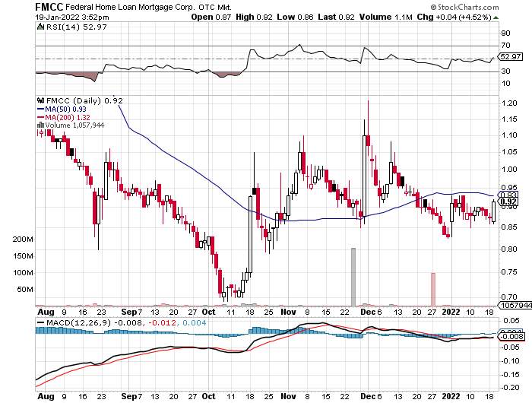Click the MACD axis label -0.15
532x403 pixels.
coord(510,374)
